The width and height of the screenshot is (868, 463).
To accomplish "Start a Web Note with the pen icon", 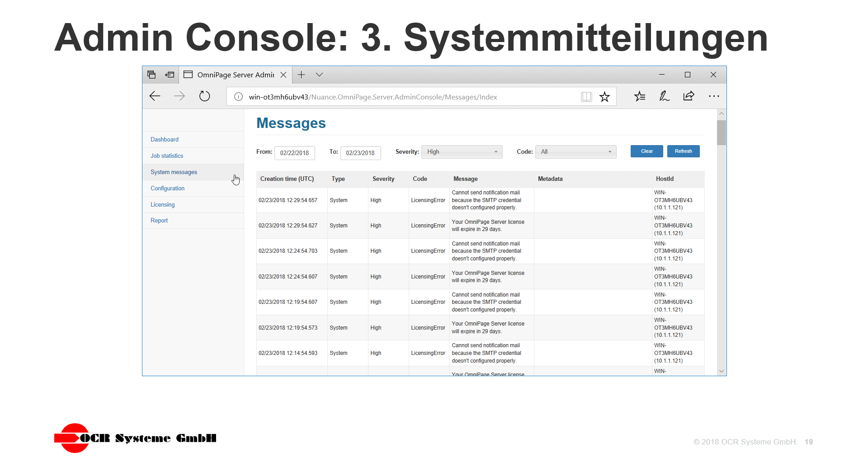I will pyautogui.click(x=664, y=96).
